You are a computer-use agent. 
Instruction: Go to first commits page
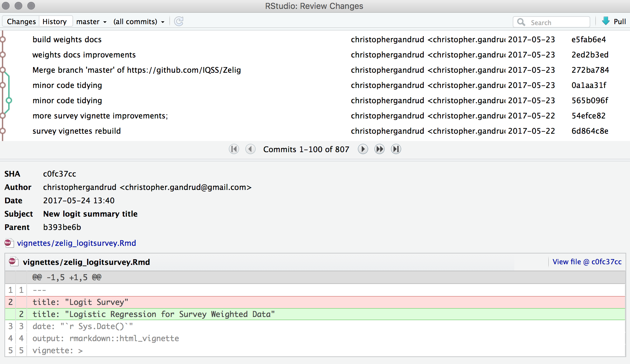234,149
